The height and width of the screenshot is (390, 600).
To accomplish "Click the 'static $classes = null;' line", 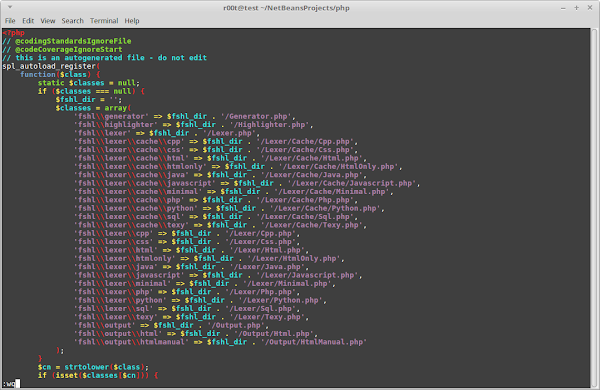I will 89,83.
